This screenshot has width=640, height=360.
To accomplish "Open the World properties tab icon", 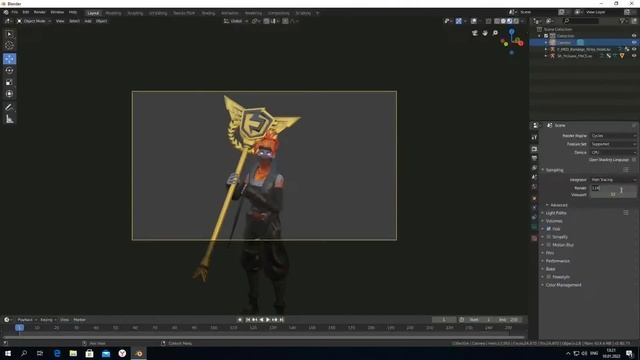I will (534, 187).
